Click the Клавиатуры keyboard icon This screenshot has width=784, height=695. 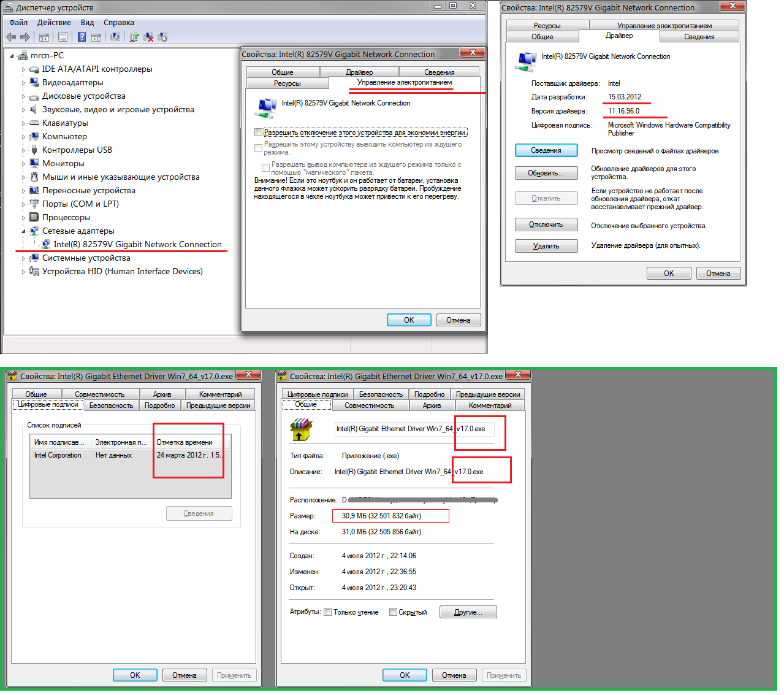[34, 123]
